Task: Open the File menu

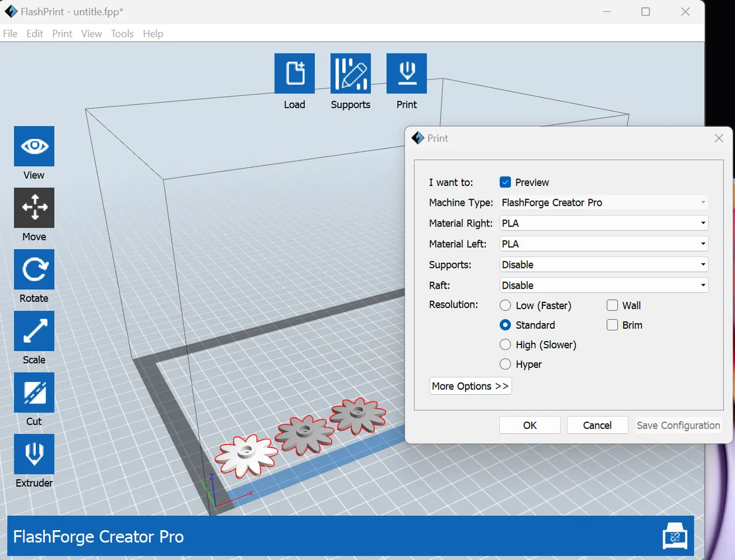Action: coord(10,34)
